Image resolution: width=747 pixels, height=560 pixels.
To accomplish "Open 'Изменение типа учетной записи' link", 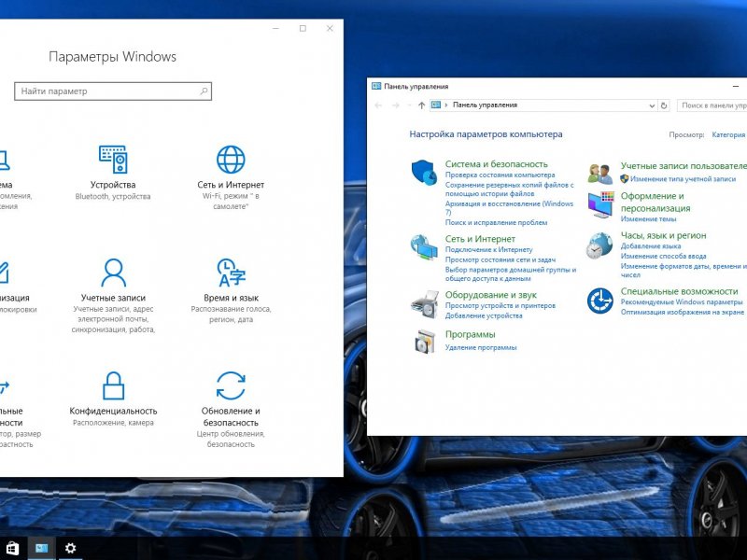I will point(683,179).
